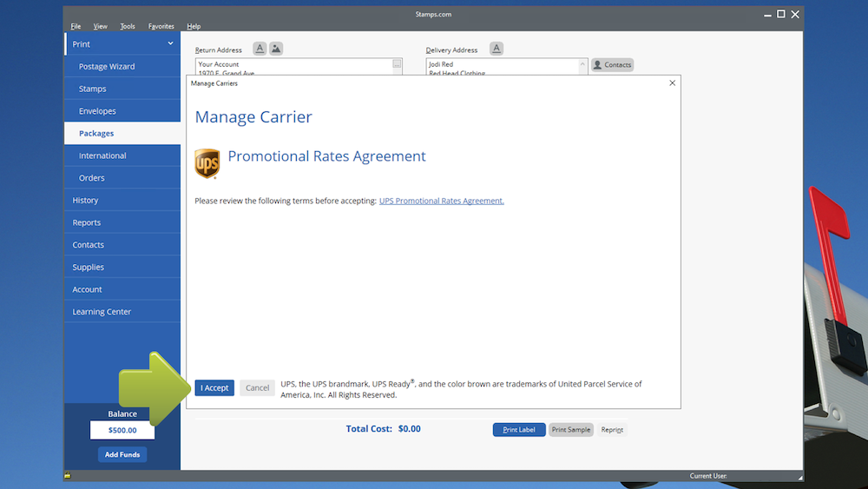Expand the Current User menu arrow

pyautogui.click(x=799, y=477)
